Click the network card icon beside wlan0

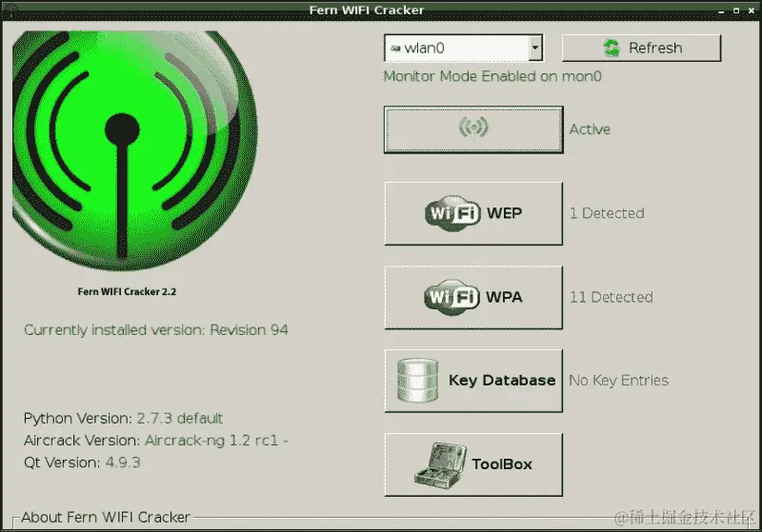[395, 48]
